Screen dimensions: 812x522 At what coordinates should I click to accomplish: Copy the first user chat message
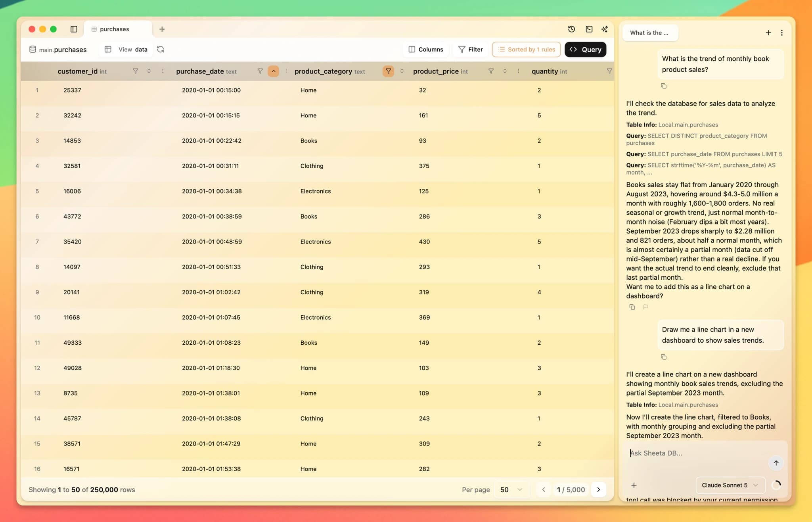tap(663, 86)
